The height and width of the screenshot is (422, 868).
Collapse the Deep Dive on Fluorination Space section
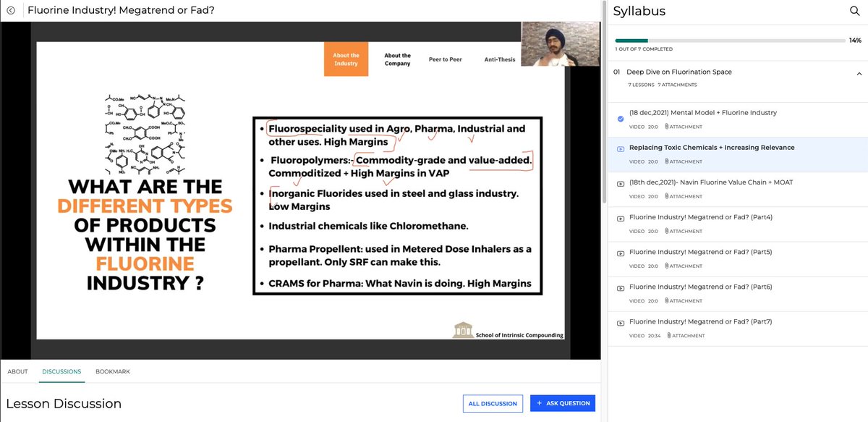coord(859,73)
